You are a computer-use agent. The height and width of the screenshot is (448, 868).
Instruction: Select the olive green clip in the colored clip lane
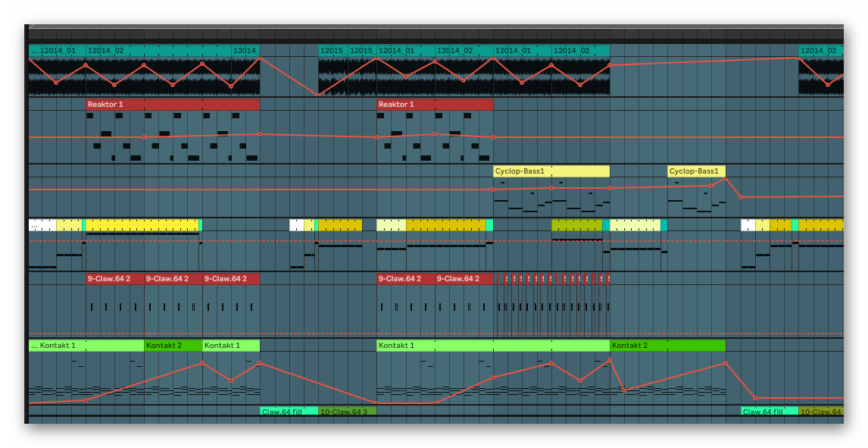pos(577,225)
